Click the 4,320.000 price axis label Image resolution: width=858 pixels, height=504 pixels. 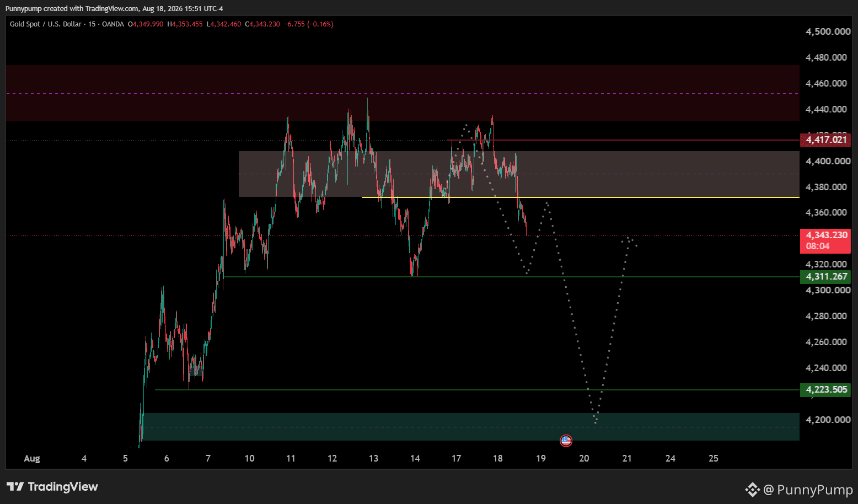(826, 264)
